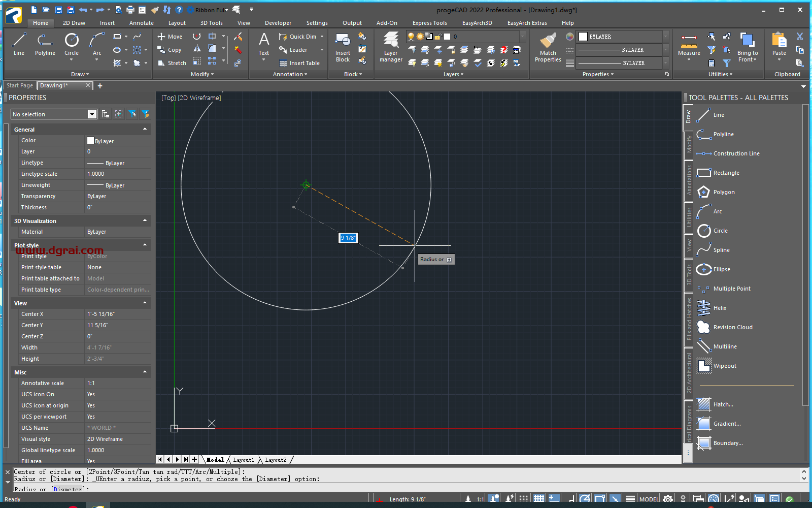Viewport: 812px width, 508px height.
Task: Expand the Layers panel dropdown
Action: (453, 74)
